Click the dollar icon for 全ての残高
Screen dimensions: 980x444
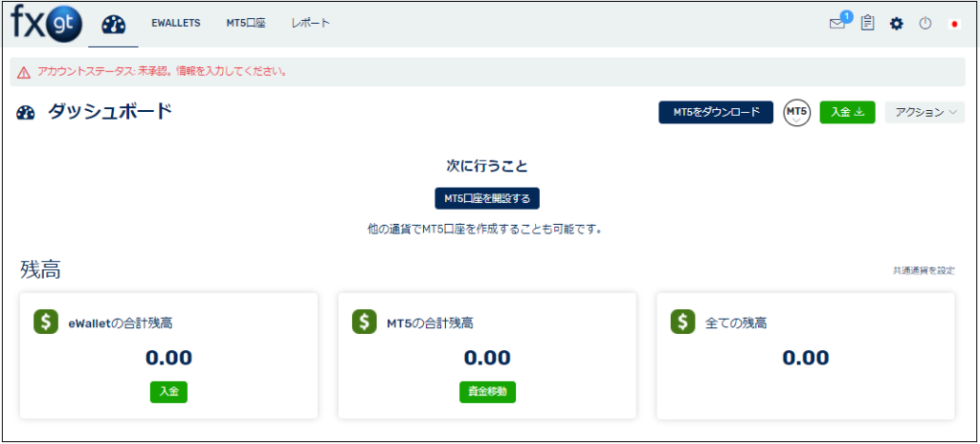(682, 322)
